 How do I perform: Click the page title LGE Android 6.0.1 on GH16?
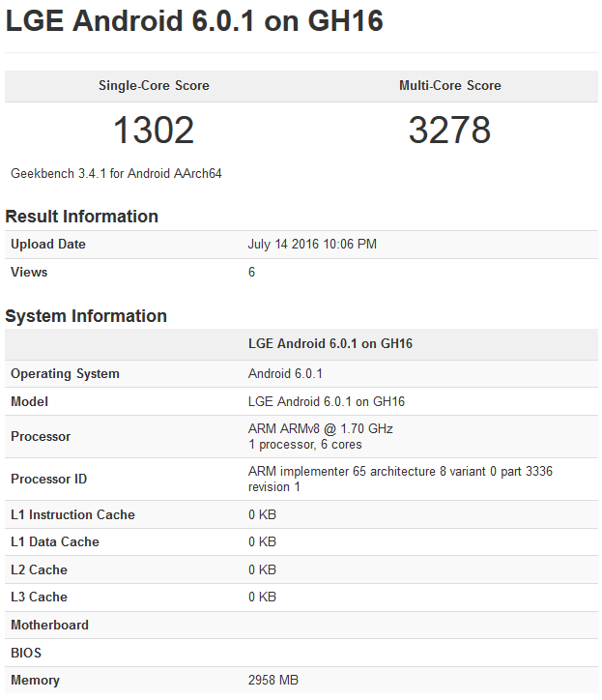click(x=194, y=21)
